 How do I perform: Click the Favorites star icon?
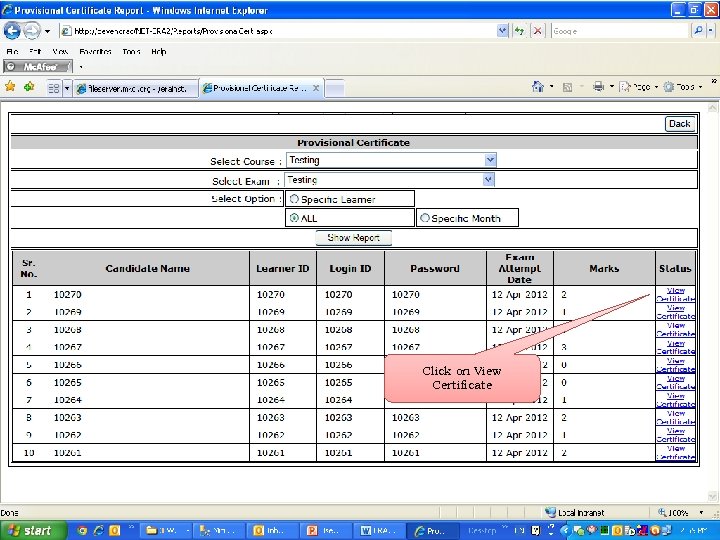pyautogui.click(x=10, y=87)
